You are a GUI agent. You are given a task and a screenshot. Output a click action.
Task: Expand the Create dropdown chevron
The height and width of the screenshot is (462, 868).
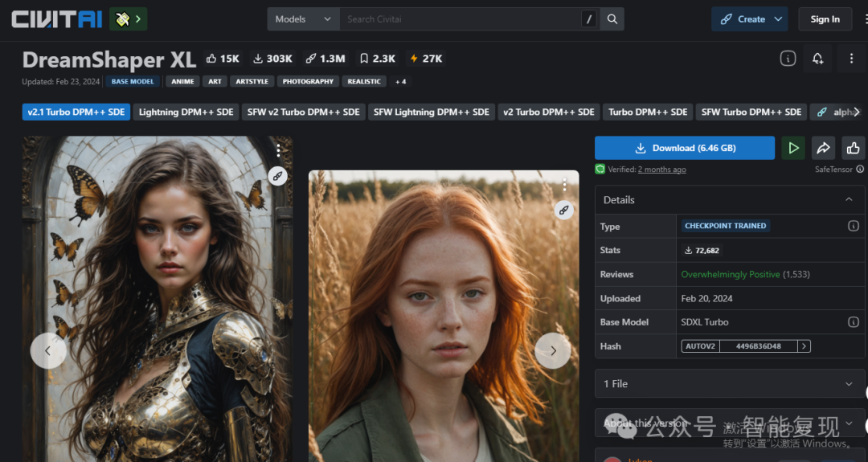778,18
